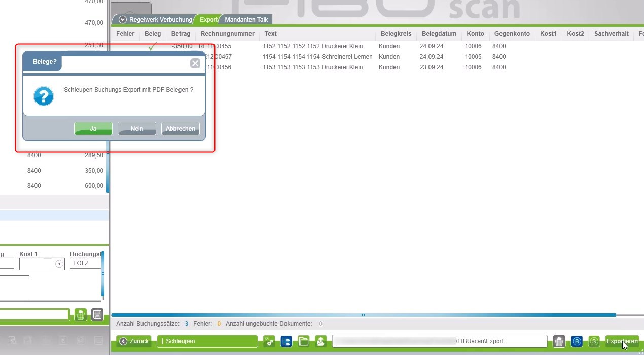Expand the Regelwerk Verbuchung chevron
The height and width of the screenshot is (355, 644).
point(123,20)
